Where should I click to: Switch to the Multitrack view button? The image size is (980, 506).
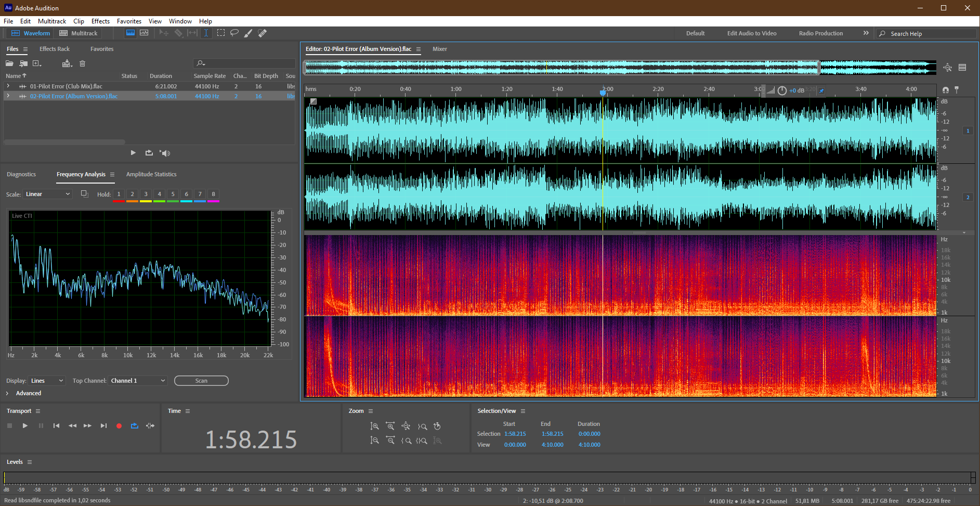[79, 33]
